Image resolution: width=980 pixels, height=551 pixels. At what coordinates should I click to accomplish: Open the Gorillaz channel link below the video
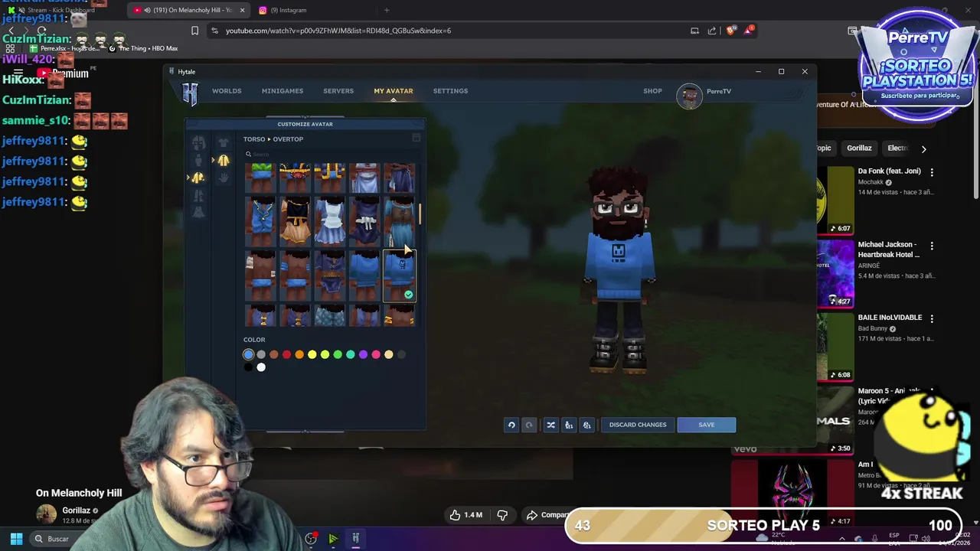click(x=77, y=510)
